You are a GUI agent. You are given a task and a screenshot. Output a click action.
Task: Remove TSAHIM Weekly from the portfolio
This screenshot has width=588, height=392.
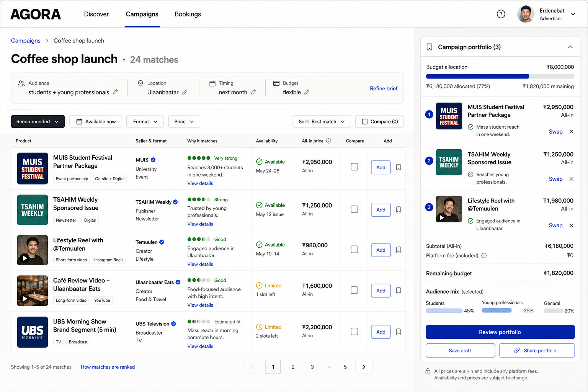(x=572, y=179)
